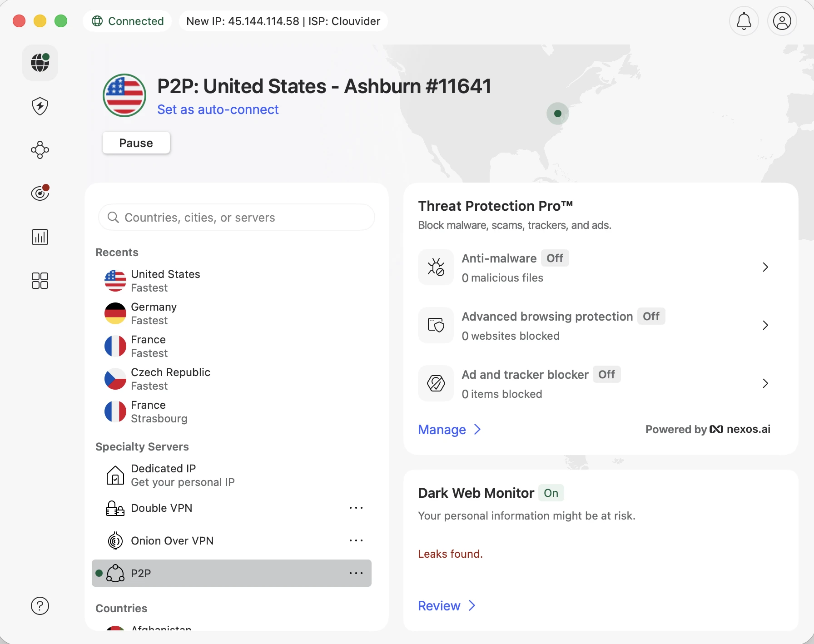
Task: Select the Meshnet icon in the sidebar
Action: 40,150
